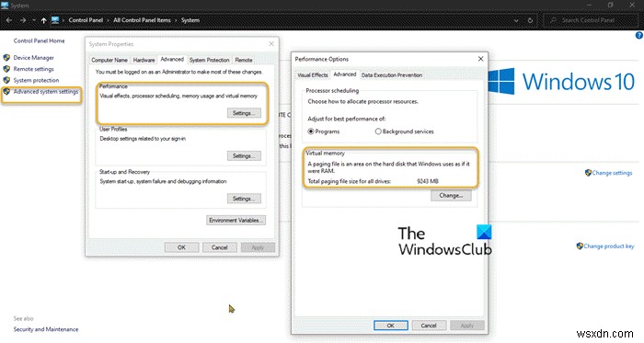Refresh the System window
This screenshot has height=343, width=644.
pyautogui.click(x=530, y=20)
